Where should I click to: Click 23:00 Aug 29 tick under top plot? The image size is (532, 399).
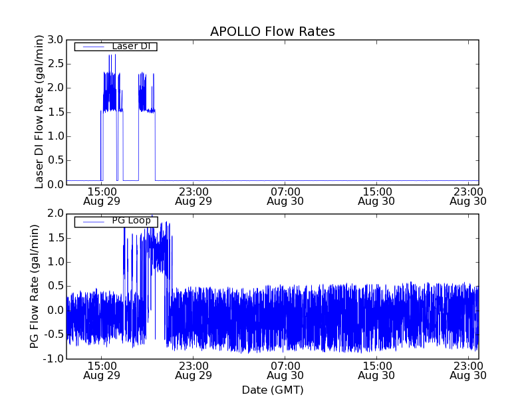tap(193, 196)
